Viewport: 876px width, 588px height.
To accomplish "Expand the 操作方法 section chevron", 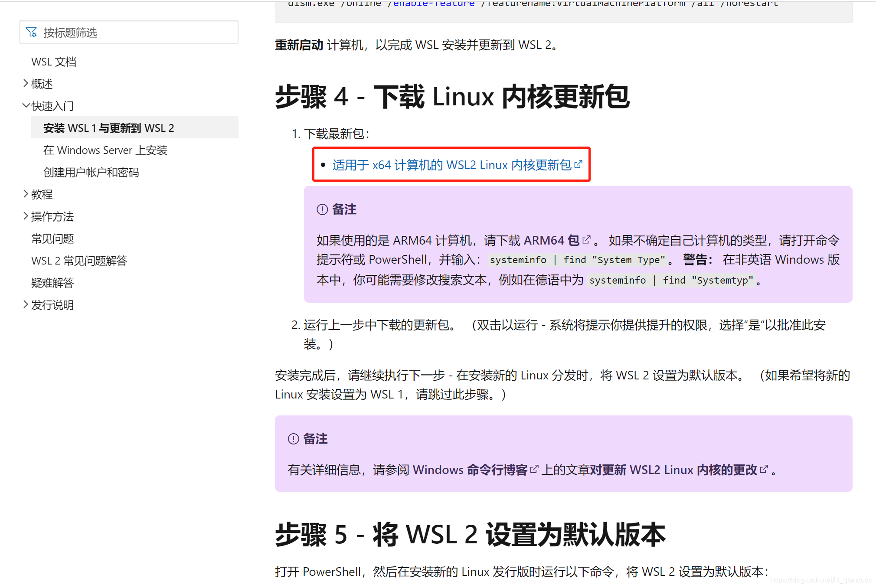I will pyautogui.click(x=26, y=216).
